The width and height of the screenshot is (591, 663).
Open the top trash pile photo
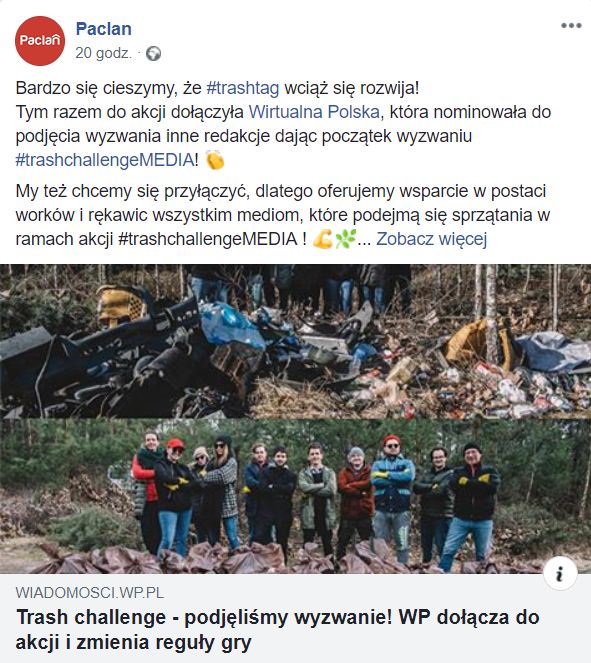[x=296, y=341]
